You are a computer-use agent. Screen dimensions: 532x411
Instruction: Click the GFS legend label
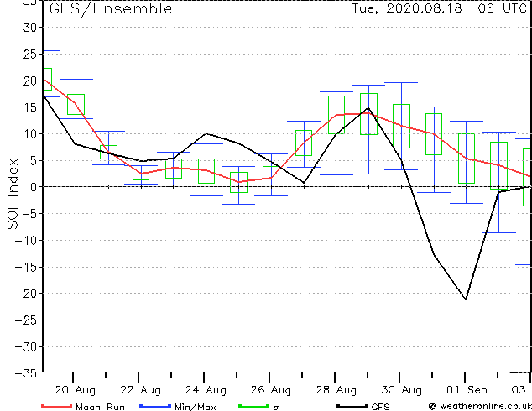pyautogui.click(x=380, y=407)
